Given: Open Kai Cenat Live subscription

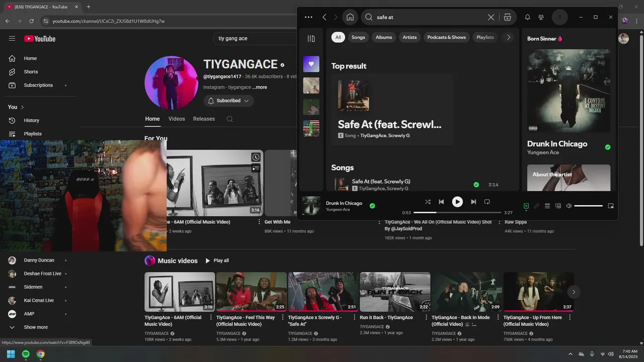Looking at the screenshot, I should 38,300.
